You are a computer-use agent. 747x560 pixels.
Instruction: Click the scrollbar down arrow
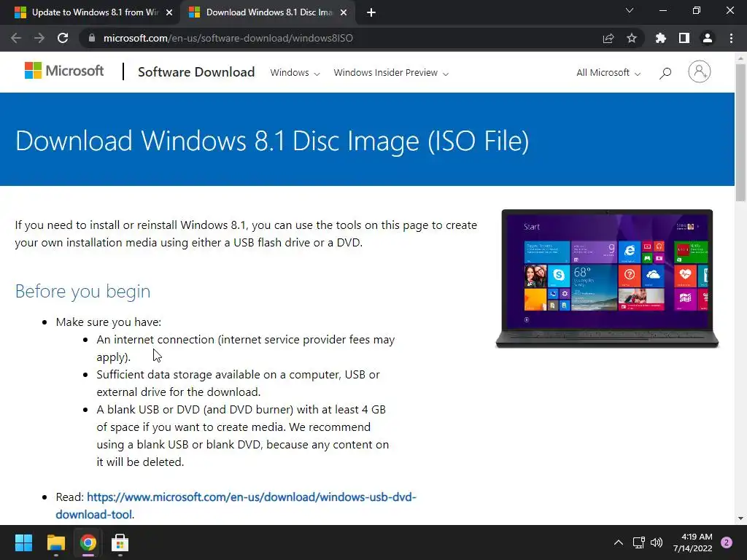tap(740, 518)
